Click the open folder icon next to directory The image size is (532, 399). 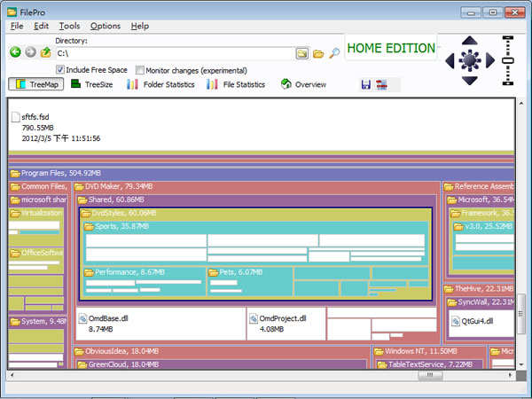coord(318,53)
